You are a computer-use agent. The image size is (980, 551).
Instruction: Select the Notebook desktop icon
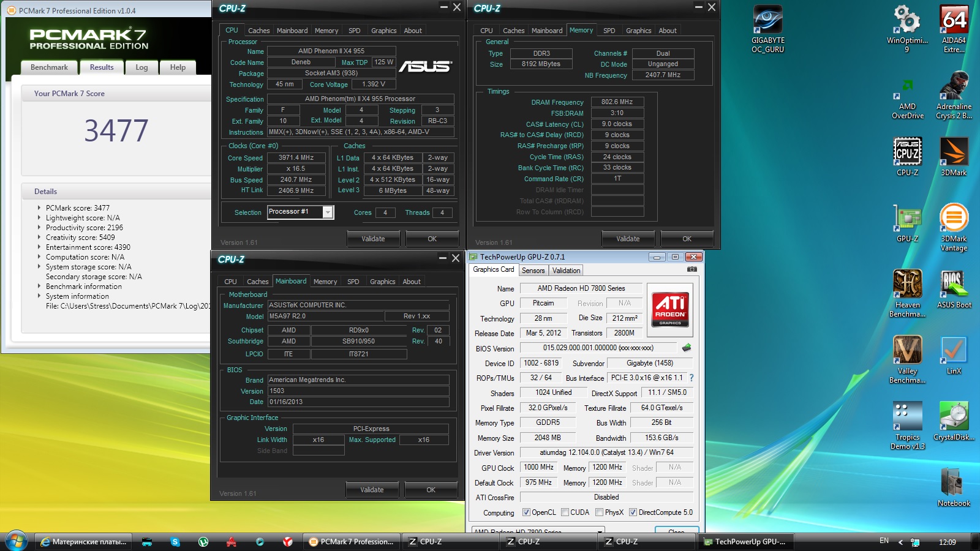[x=954, y=487]
